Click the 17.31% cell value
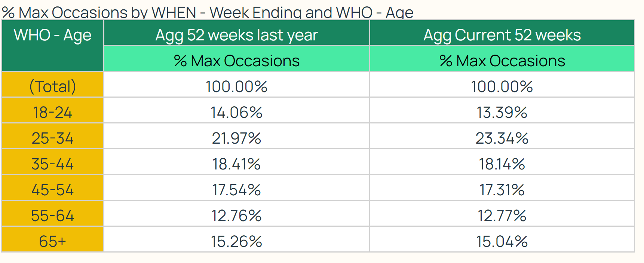This screenshot has width=644, height=263. coord(502,190)
